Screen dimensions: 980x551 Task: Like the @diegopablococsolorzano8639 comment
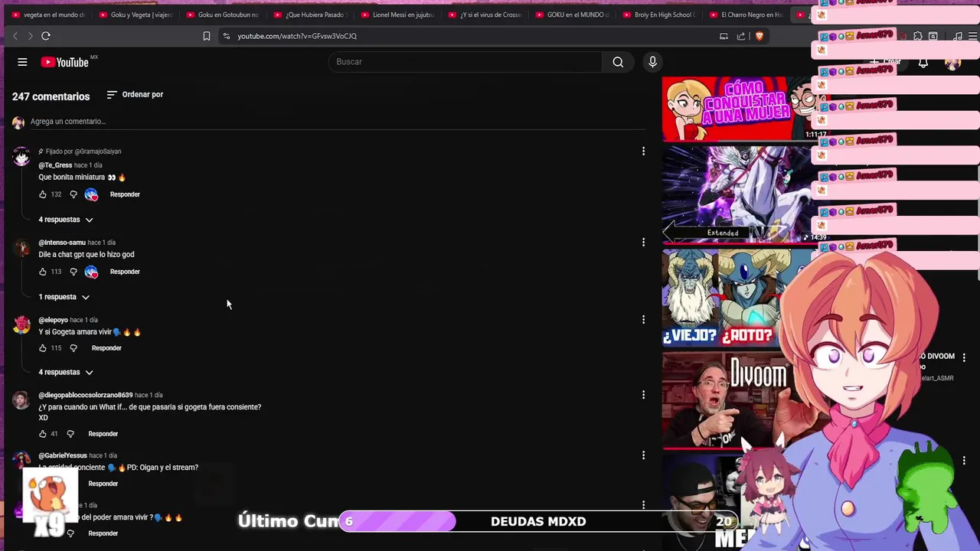tap(43, 434)
